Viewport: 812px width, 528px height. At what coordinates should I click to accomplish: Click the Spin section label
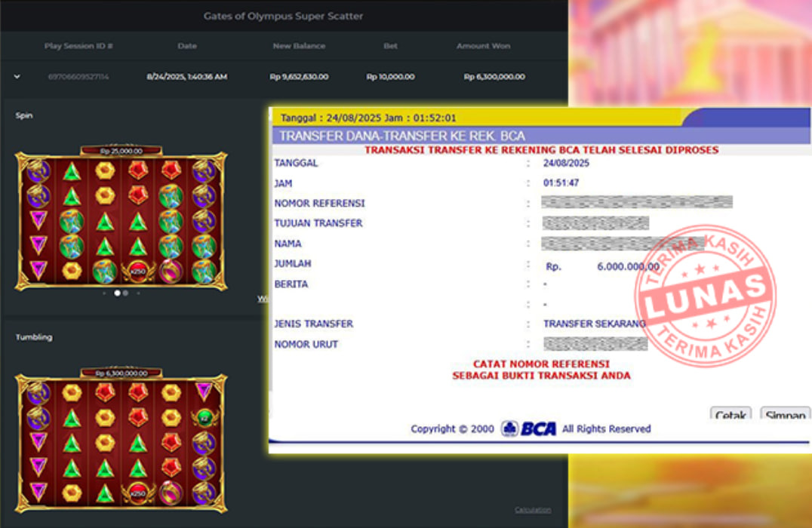click(x=24, y=115)
